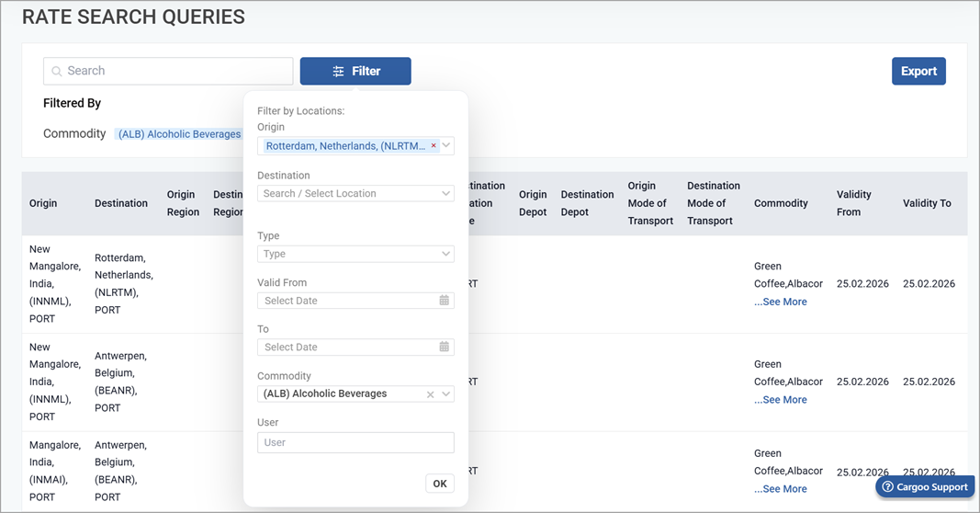The image size is (980, 513).
Task: Clear the Alcoholic Beverages commodity selection
Action: (430, 394)
